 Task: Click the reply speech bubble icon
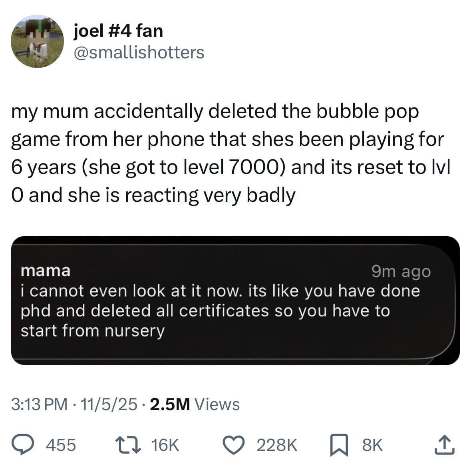[23, 445]
